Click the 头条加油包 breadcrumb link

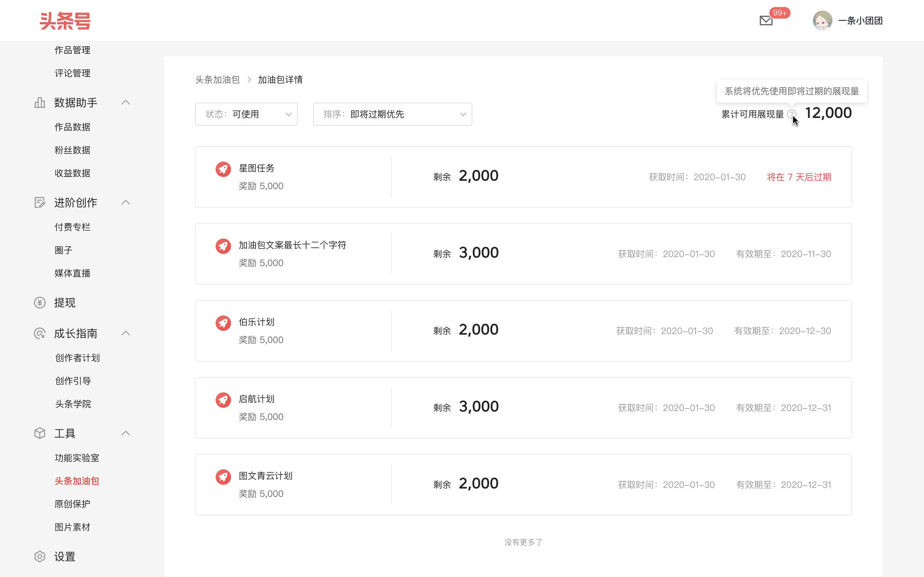(217, 79)
